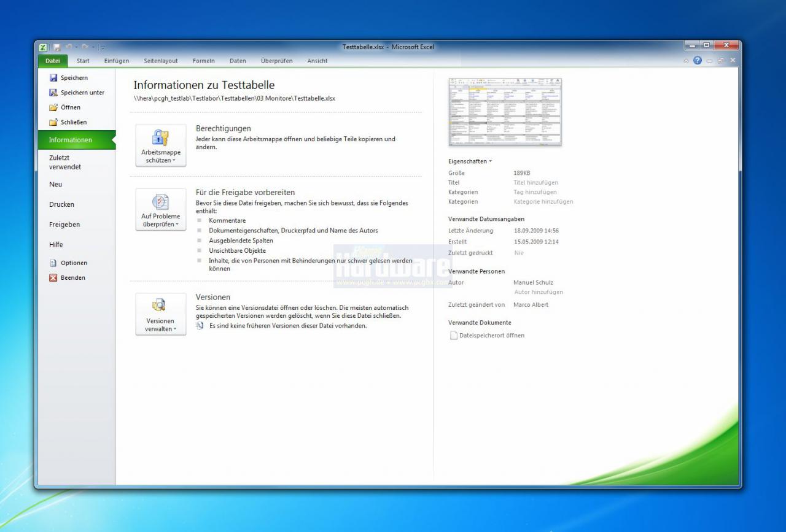The width and height of the screenshot is (786, 532).
Task: Expand the Arbeitsmappe schützen dropdown button
Action: click(x=161, y=145)
